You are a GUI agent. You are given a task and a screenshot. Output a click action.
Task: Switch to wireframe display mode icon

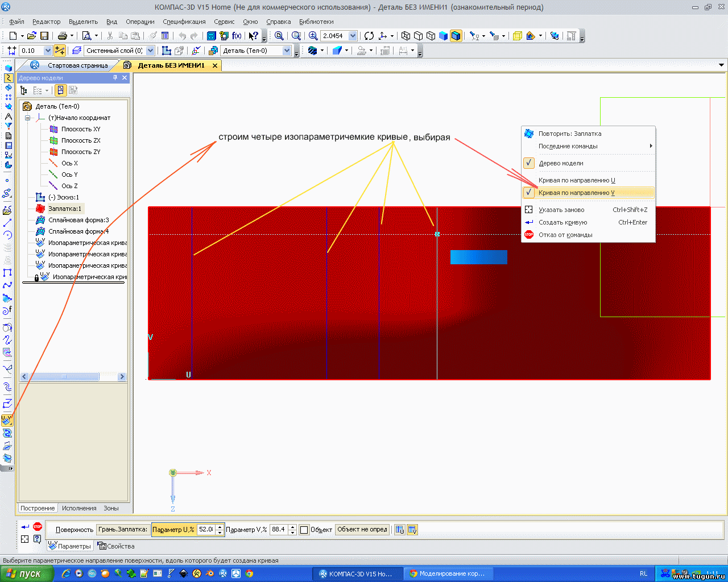pos(406,36)
